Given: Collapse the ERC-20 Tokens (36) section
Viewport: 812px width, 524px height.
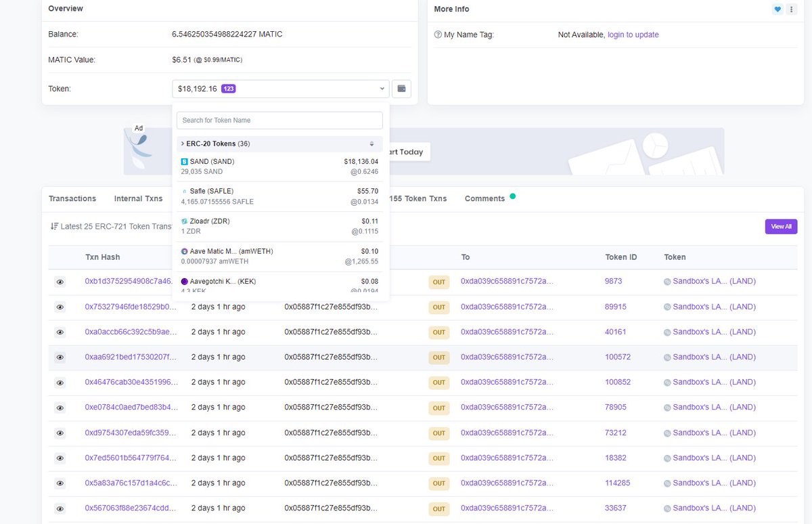Looking at the screenshot, I should [x=279, y=144].
